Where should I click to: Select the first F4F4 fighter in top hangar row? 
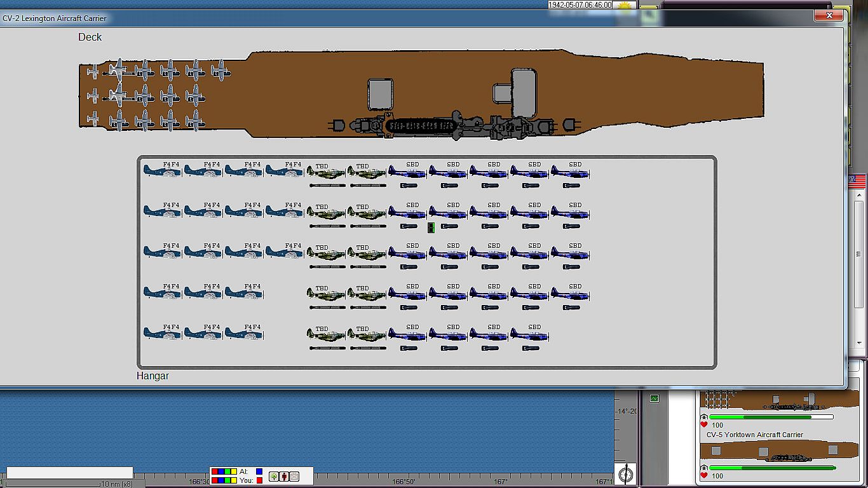pyautogui.click(x=163, y=170)
